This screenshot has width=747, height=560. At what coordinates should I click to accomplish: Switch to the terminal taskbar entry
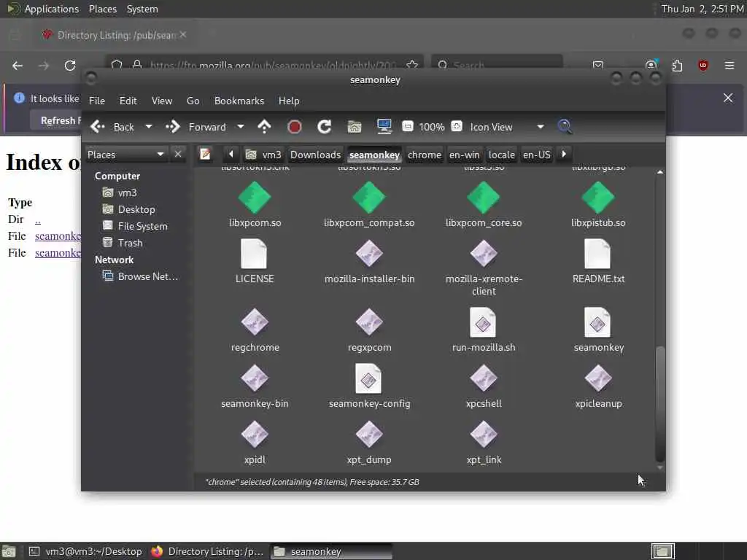coord(86,551)
